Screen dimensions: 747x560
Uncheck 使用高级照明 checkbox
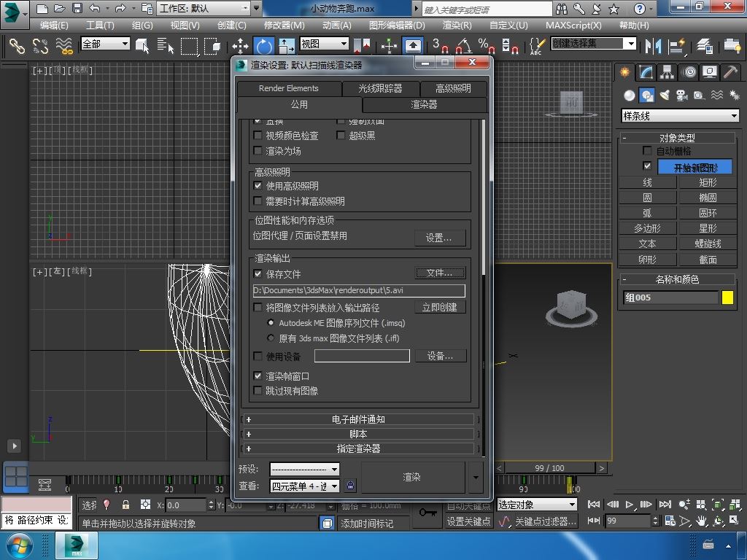[x=258, y=186]
